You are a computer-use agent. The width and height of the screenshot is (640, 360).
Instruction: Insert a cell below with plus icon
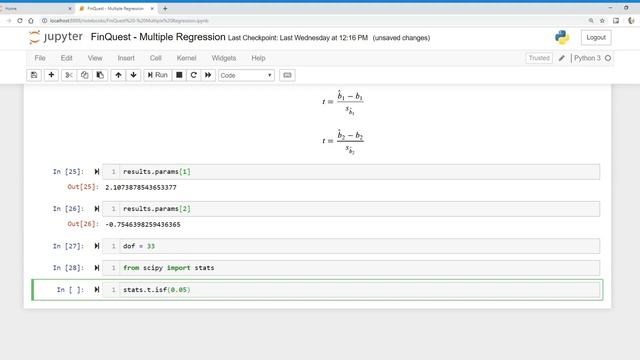click(x=51, y=75)
